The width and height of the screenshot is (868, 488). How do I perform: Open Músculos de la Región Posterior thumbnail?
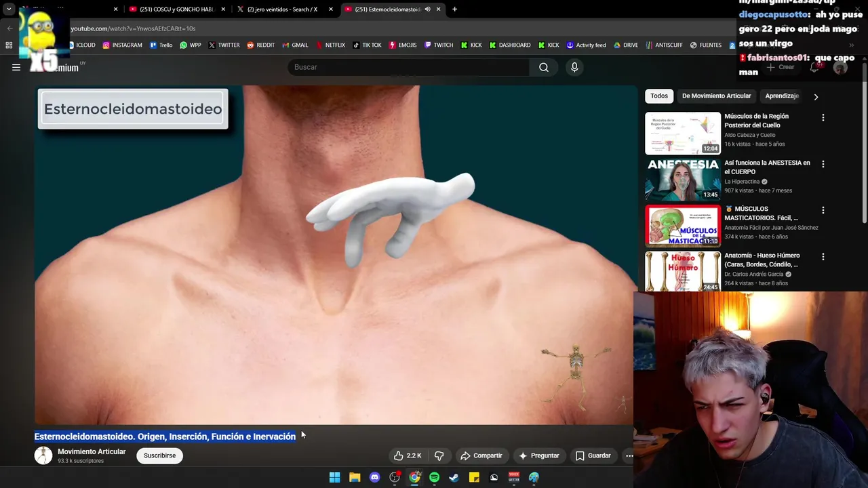(x=683, y=133)
